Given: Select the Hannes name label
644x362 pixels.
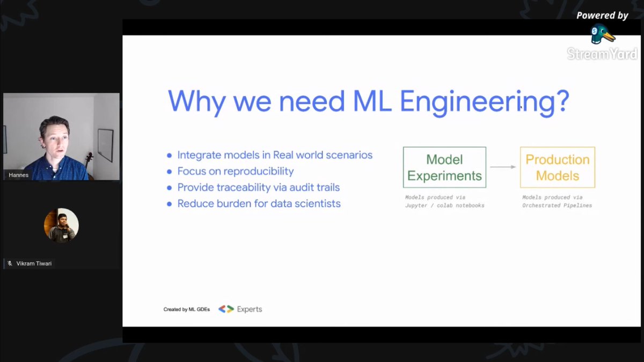Looking at the screenshot, I should coord(18,174).
